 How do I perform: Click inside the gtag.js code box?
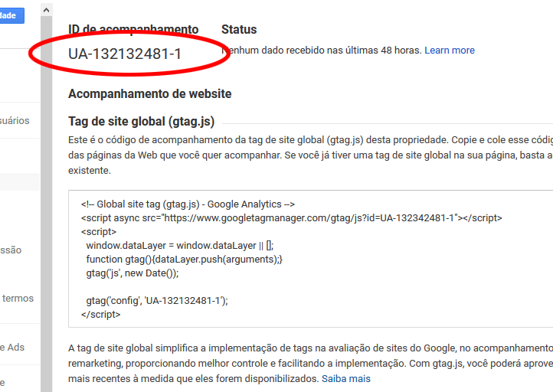(x=310, y=259)
